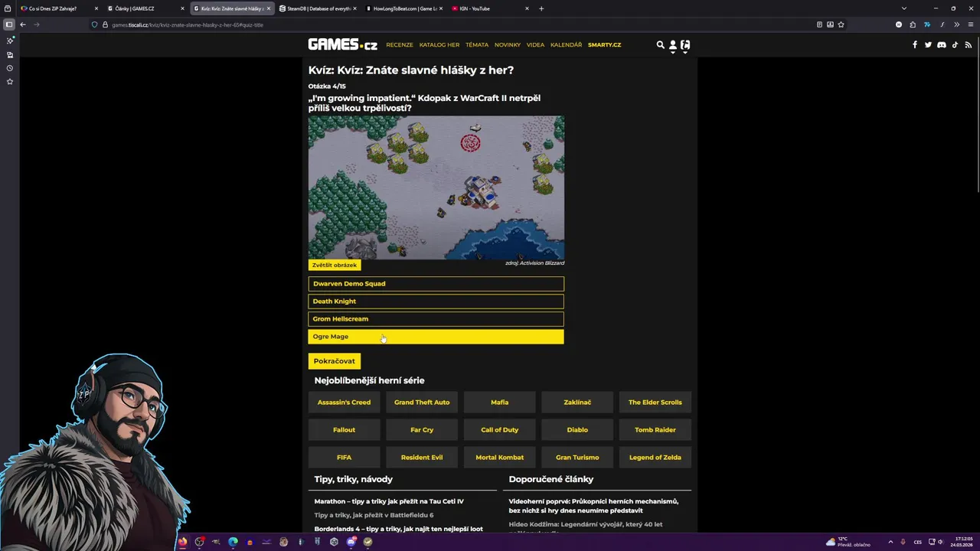The image size is (980, 551).
Task: List all tabs with the dropdown chevron
Action: 903,8
